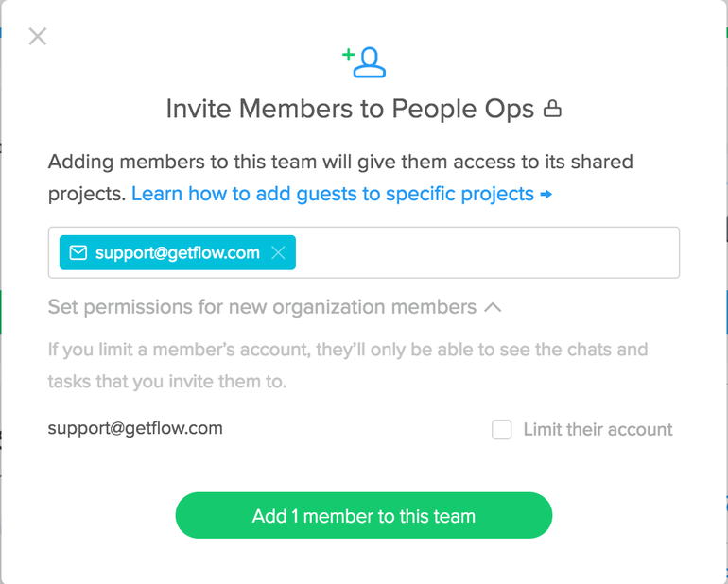Focus the empty area of the email input field
Viewport: 728px width, 584px height.
click(x=487, y=252)
